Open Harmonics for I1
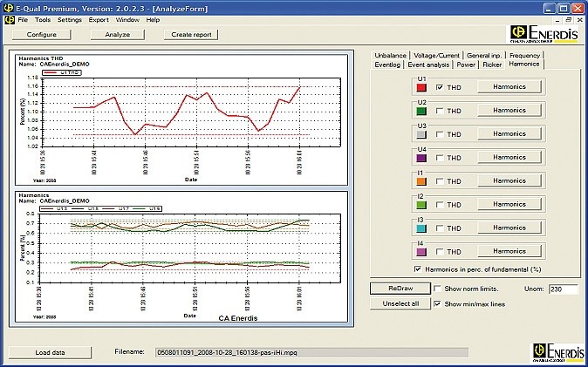Image resolution: width=588 pixels, height=367 pixels. pyautogui.click(x=509, y=180)
